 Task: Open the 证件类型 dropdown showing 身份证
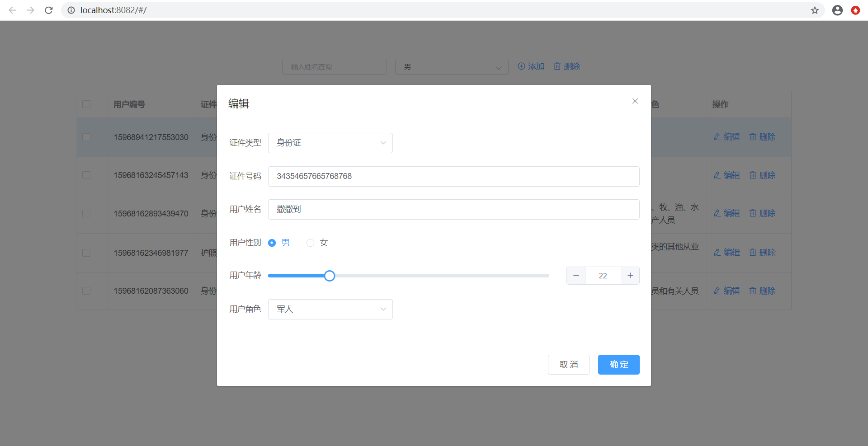tap(330, 143)
